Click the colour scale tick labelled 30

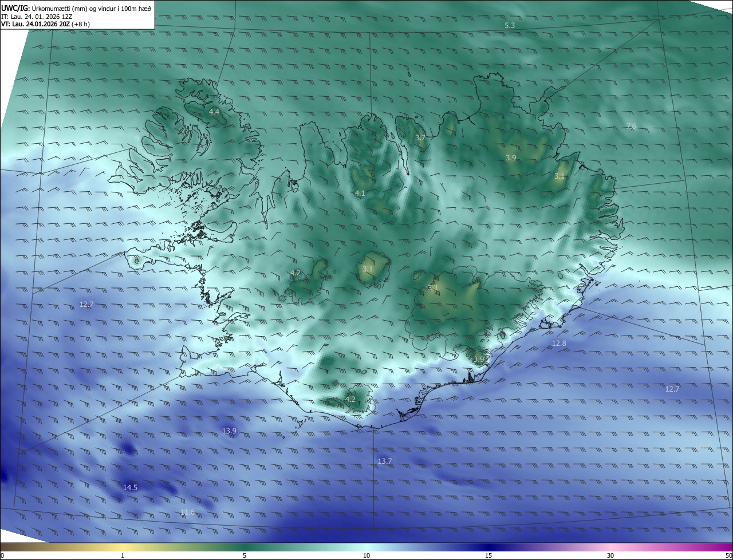tap(610, 555)
